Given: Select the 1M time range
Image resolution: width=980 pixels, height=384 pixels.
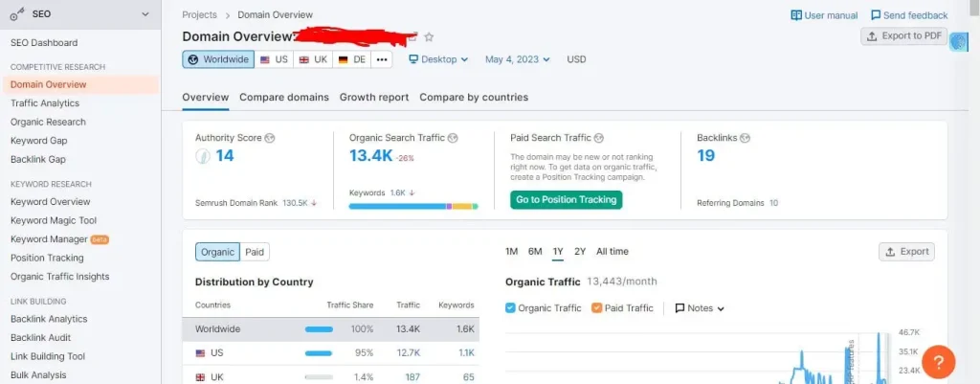Looking at the screenshot, I should pyautogui.click(x=511, y=252).
